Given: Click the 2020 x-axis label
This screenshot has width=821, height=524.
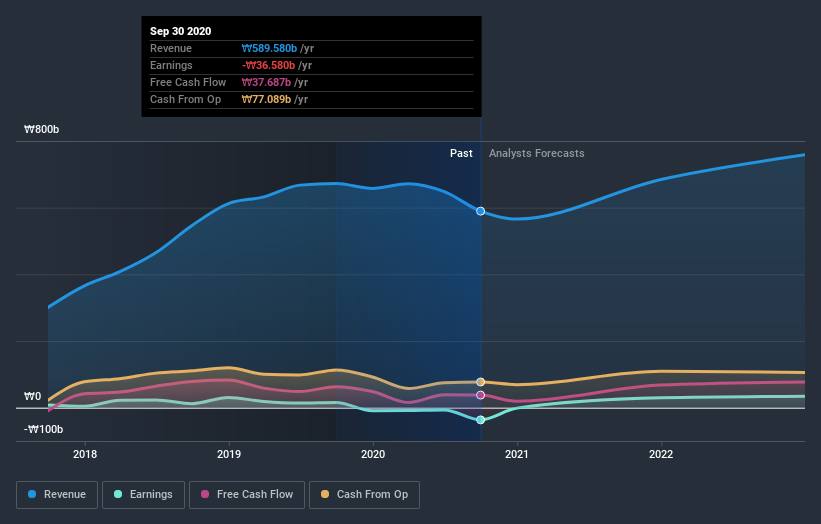Looking at the screenshot, I should [x=373, y=454].
